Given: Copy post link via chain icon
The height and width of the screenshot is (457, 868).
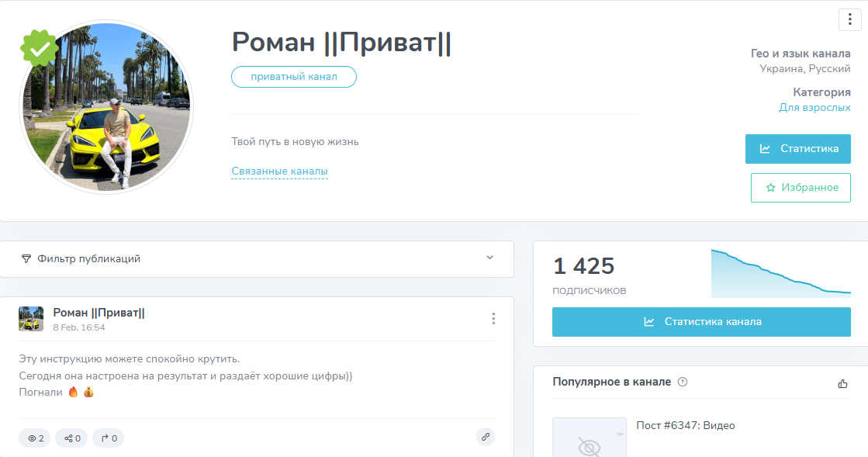Looking at the screenshot, I should click(486, 437).
